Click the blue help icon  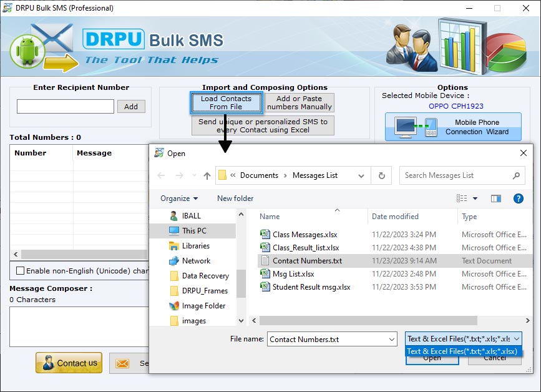pos(519,198)
